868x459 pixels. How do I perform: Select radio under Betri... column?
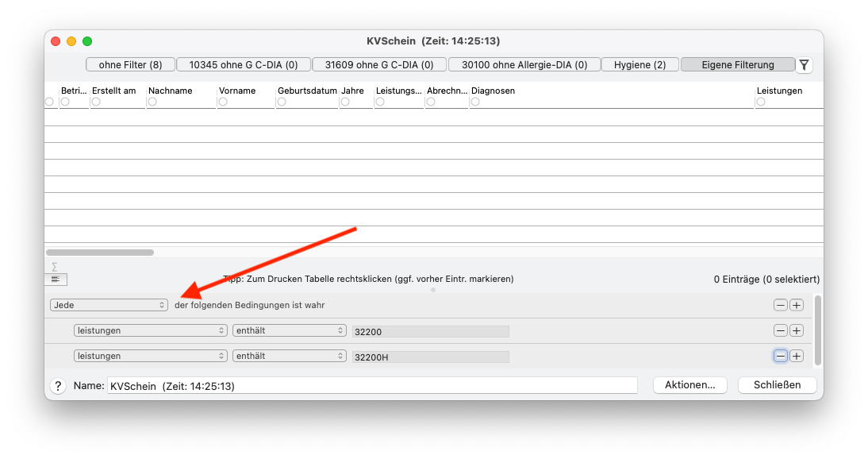click(x=65, y=102)
